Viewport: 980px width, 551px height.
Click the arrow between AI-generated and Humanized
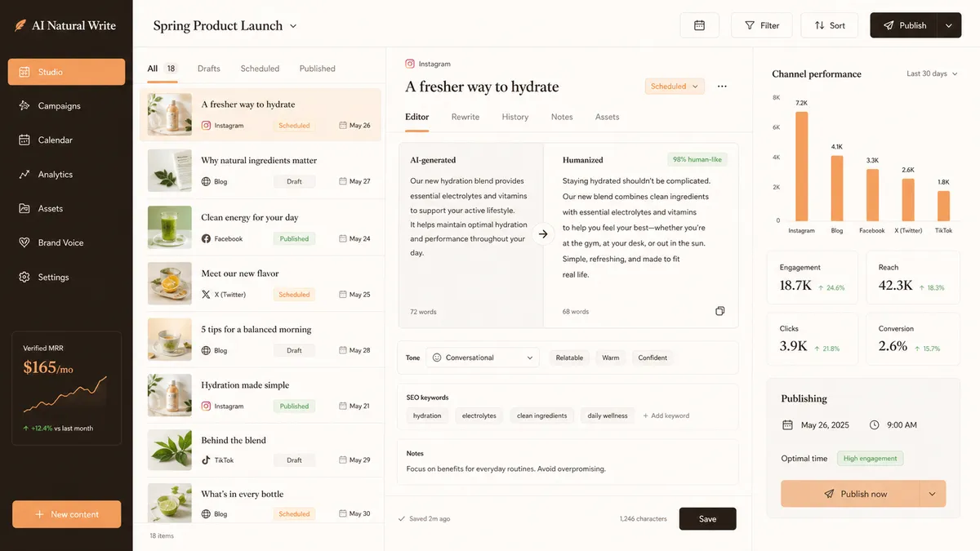[543, 234]
